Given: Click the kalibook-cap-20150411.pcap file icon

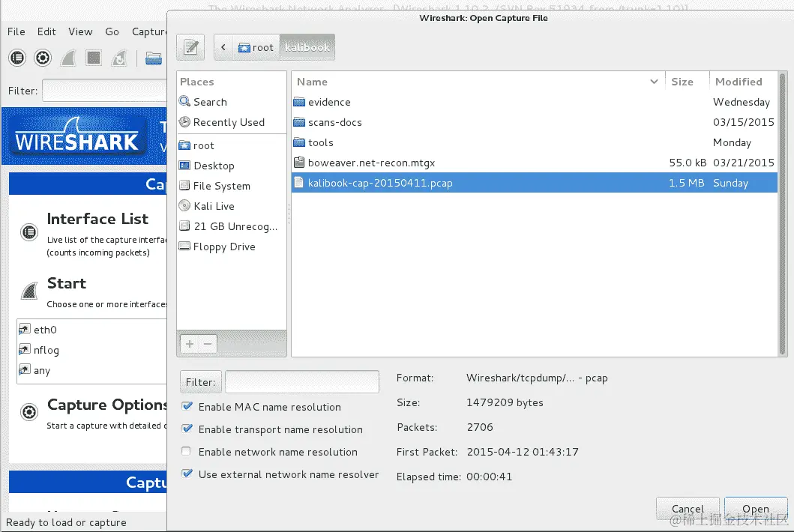Looking at the screenshot, I should pyautogui.click(x=299, y=183).
